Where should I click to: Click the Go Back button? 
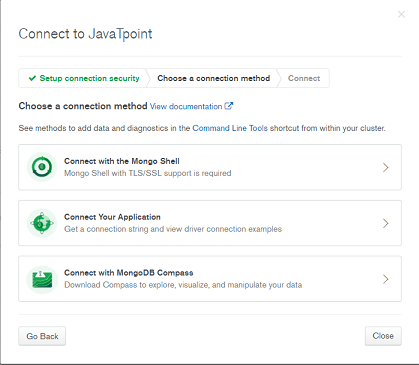(42, 336)
